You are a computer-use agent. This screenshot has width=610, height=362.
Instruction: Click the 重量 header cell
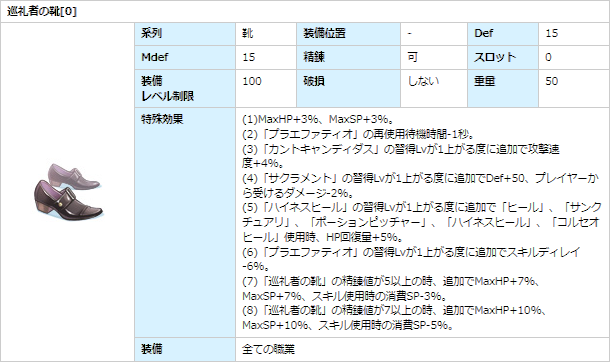point(503,88)
